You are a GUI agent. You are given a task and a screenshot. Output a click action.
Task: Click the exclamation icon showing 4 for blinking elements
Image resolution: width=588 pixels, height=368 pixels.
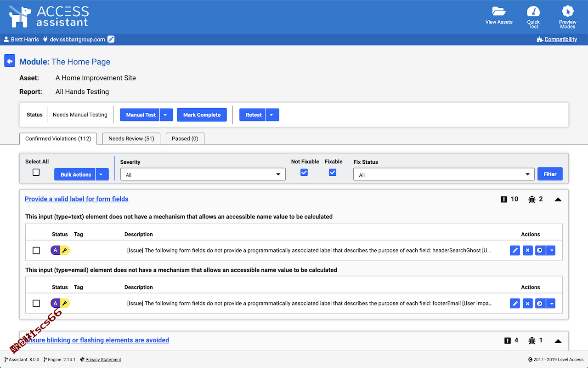508,340
